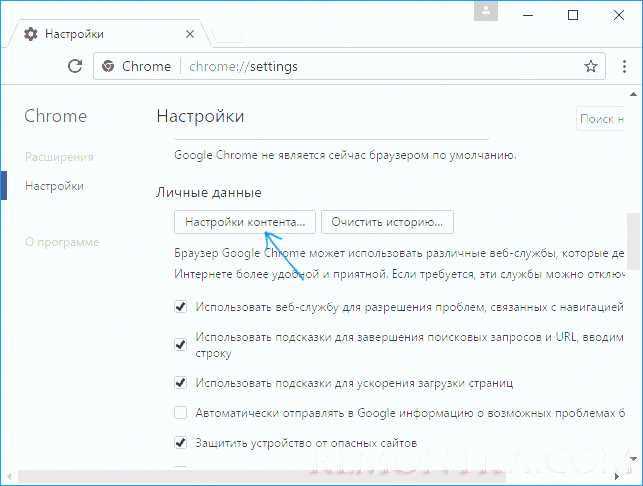
Task: Close the Настройки tab
Action: [190, 34]
